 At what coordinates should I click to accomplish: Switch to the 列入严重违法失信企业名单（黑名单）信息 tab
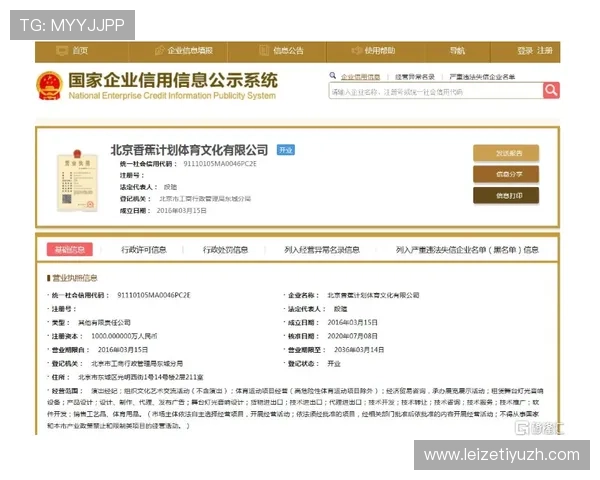(467, 250)
